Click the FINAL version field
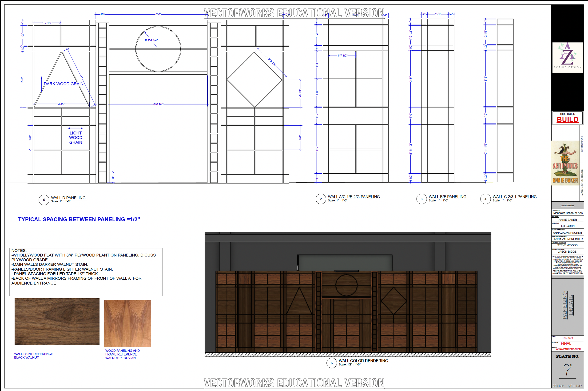This screenshot has height=391, width=588. point(566,343)
